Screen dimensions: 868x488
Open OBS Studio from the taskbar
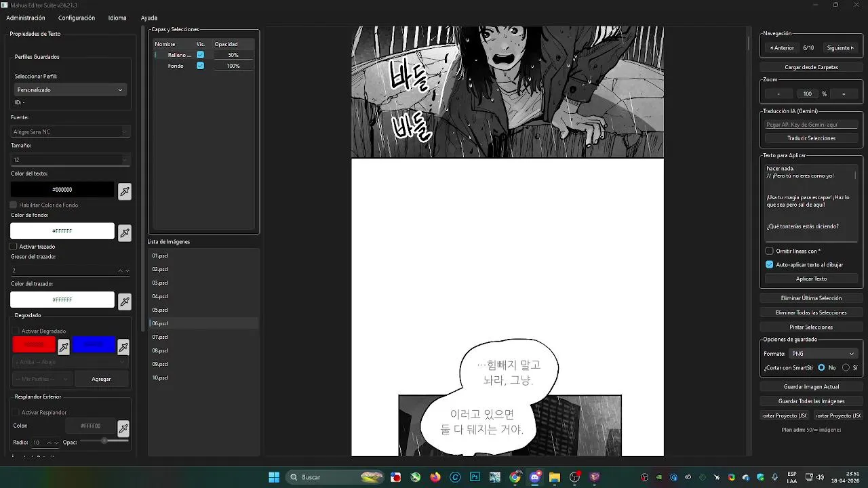(575, 477)
